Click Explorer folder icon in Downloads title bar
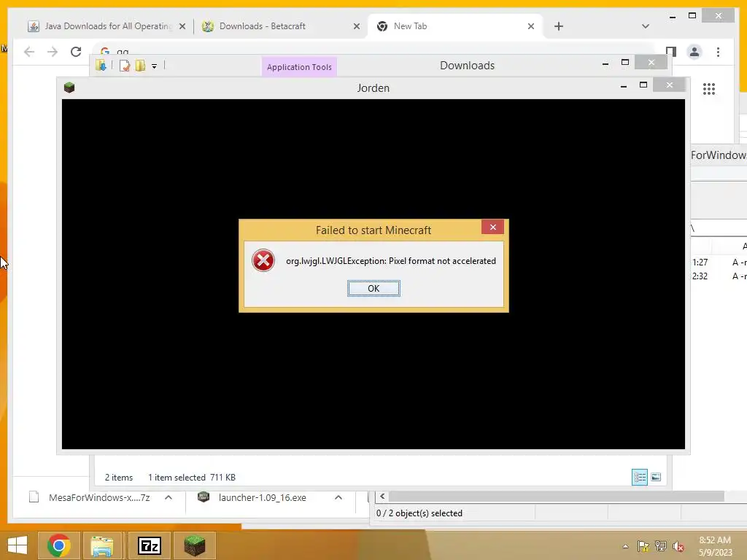The image size is (747, 560). 101,66
